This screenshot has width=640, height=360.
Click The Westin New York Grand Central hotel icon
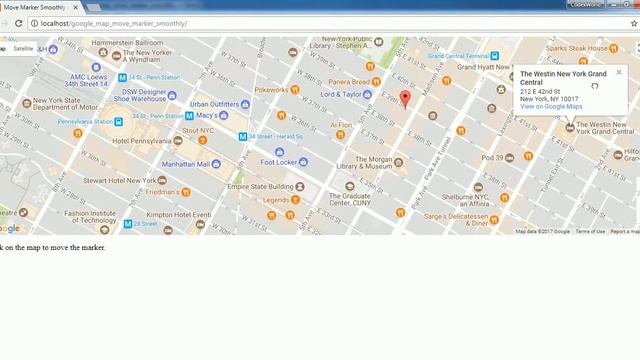(570, 128)
